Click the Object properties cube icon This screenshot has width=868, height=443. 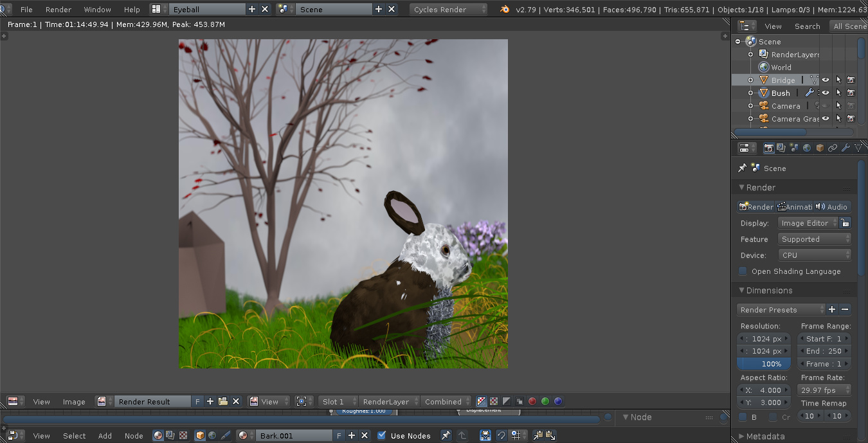click(820, 148)
